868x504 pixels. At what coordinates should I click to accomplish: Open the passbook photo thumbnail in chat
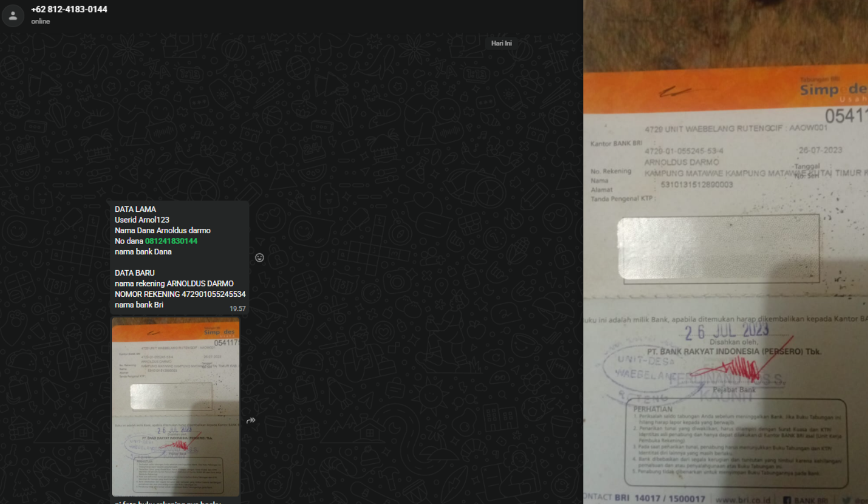176,407
